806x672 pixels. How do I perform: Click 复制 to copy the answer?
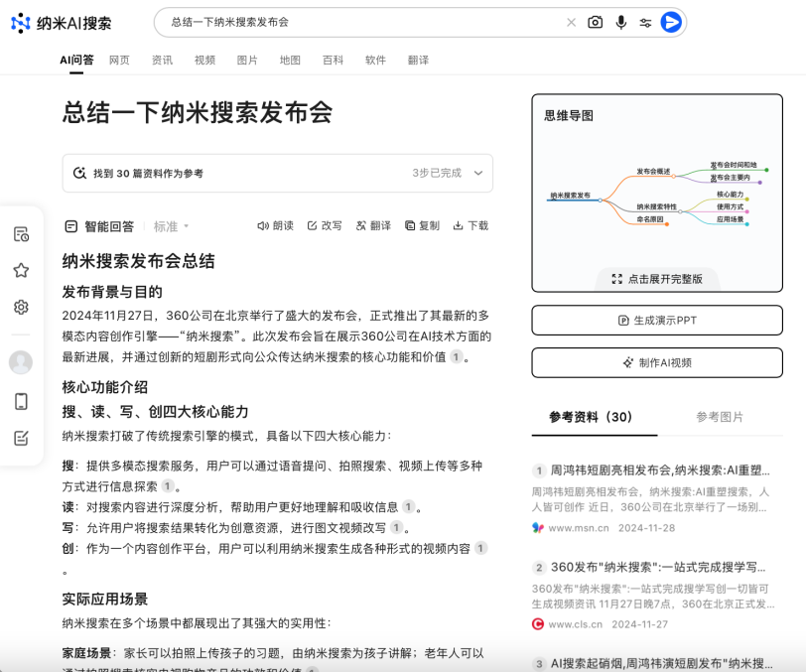coord(422,225)
